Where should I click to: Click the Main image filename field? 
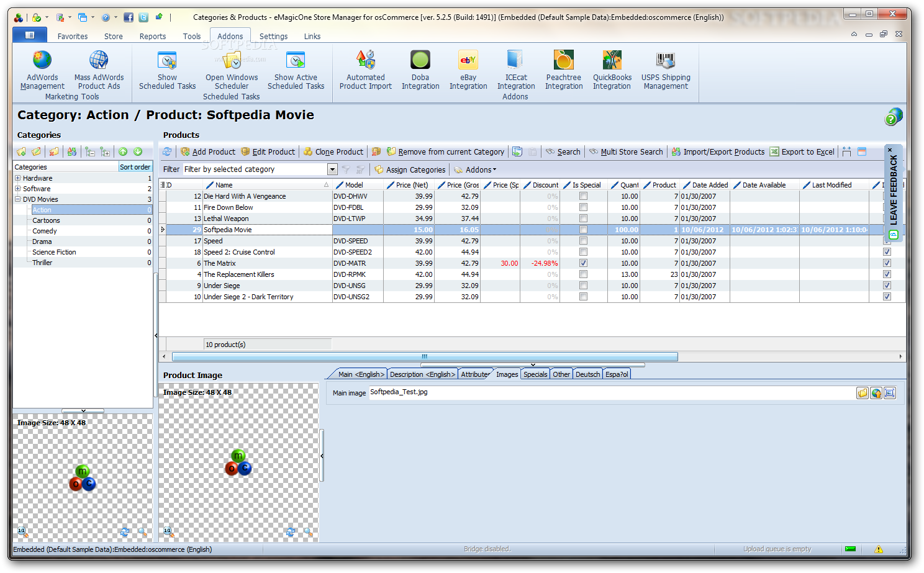(612, 392)
